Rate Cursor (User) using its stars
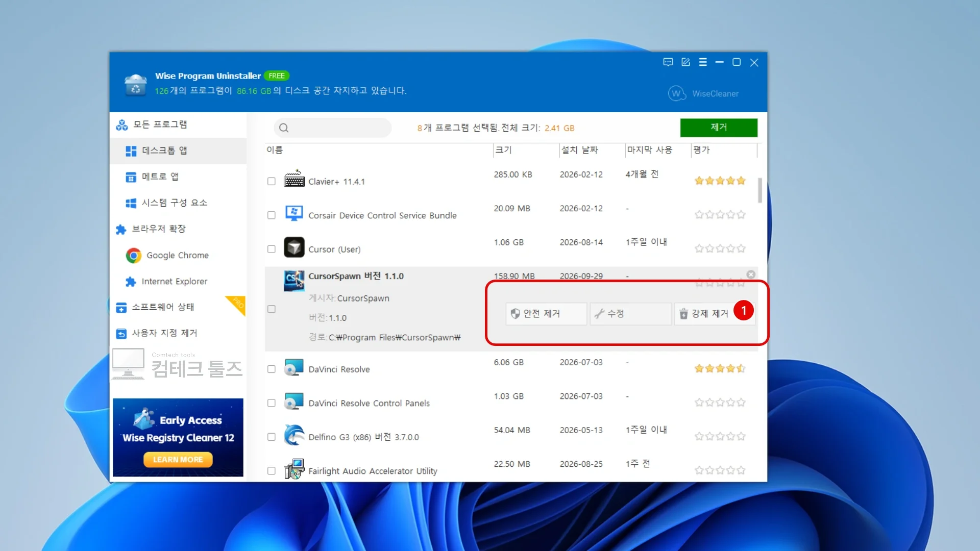 tap(720, 248)
